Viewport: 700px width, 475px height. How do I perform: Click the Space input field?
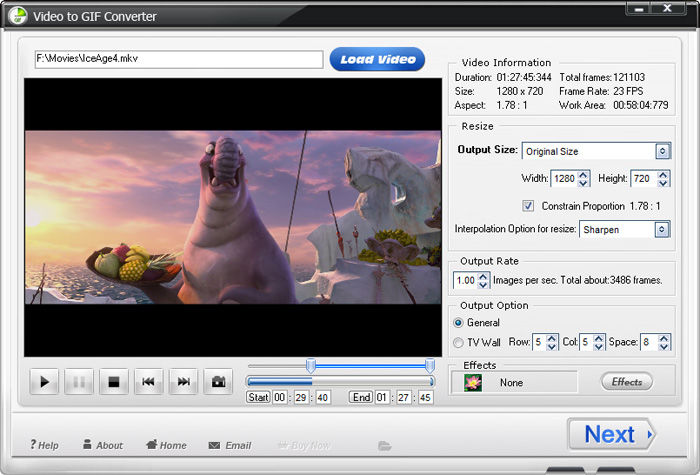click(x=650, y=342)
